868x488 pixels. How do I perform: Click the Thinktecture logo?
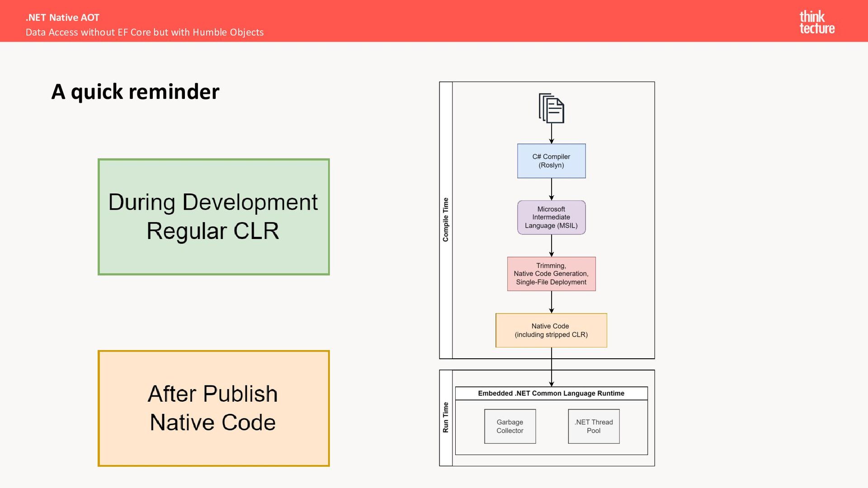coord(817,22)
